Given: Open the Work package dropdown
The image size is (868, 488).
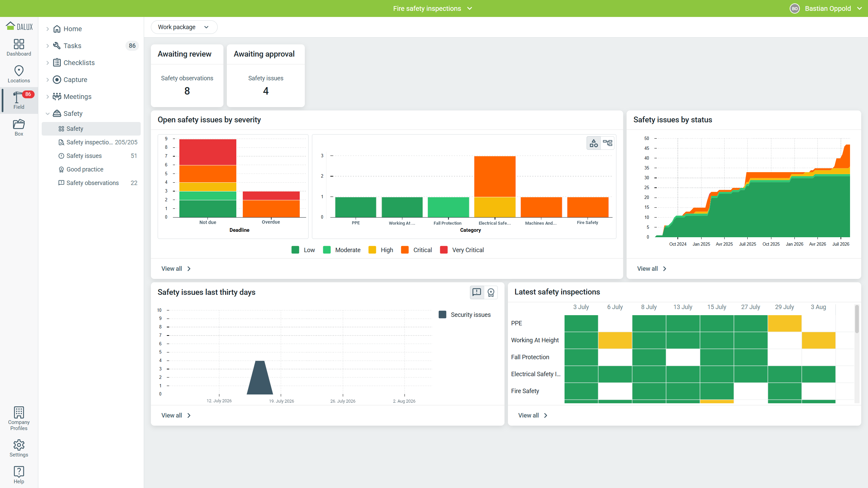Looking at the screenshot, I should pos(184,27).
